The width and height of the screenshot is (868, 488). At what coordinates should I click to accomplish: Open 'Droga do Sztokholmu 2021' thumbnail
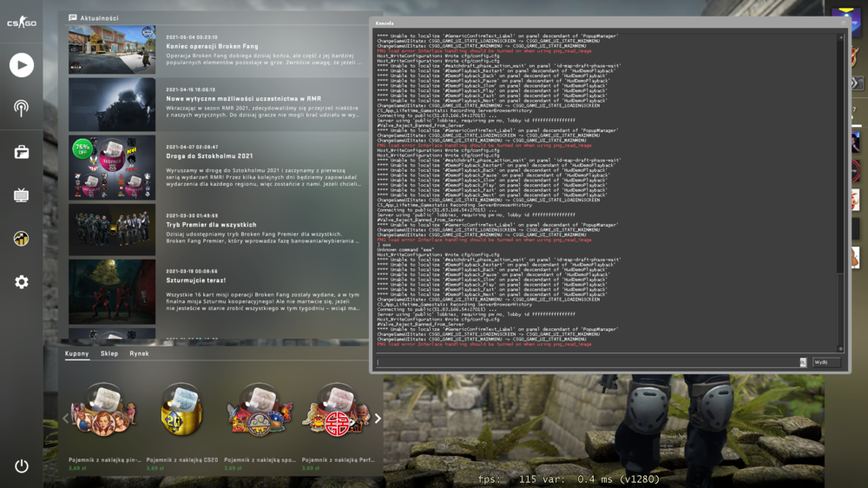[x=112, y=168]
